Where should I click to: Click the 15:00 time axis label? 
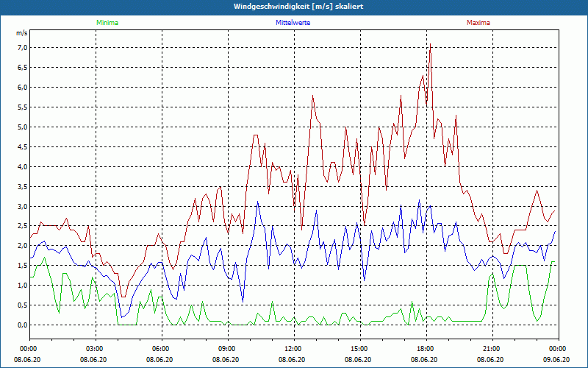pyautogui.click(x=359, y=349)
